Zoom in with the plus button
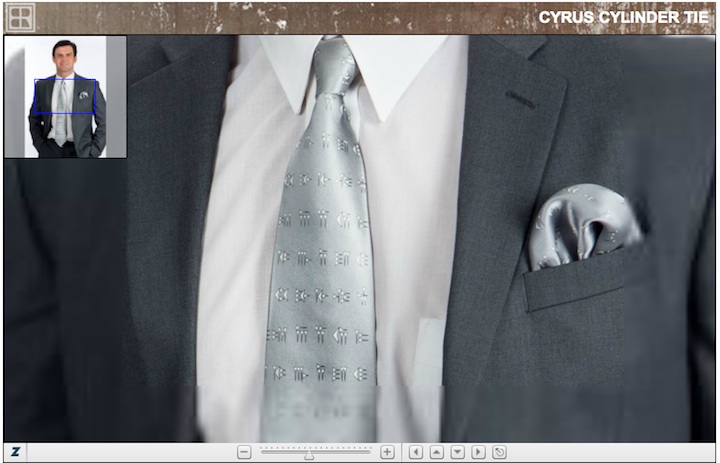 coord(387,452)
